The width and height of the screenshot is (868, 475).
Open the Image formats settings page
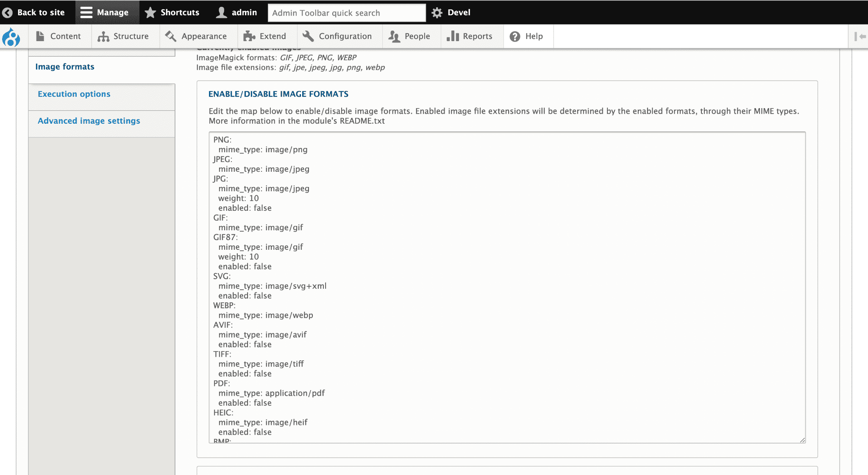point(65,66)
